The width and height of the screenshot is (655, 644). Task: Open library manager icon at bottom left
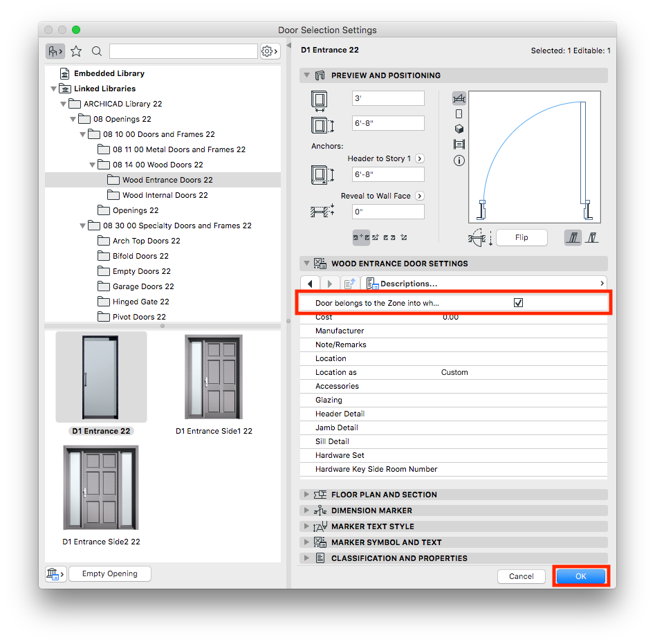point(55,574)
